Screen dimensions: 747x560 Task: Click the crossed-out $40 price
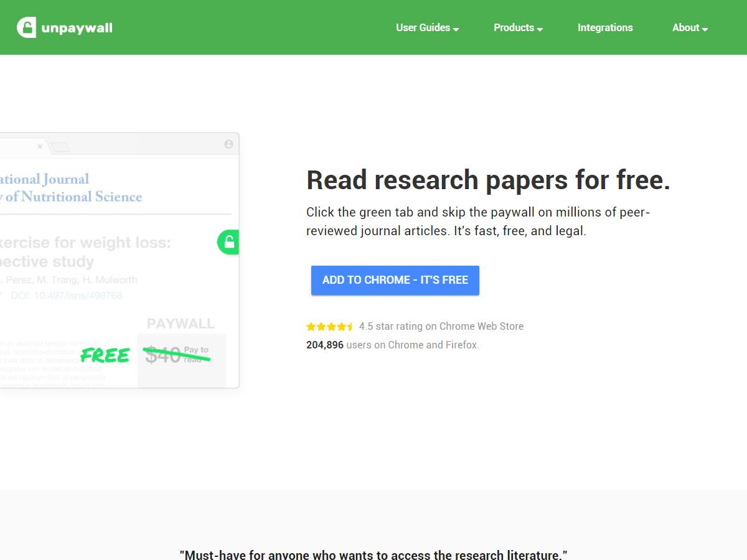[x=163, y=355]
